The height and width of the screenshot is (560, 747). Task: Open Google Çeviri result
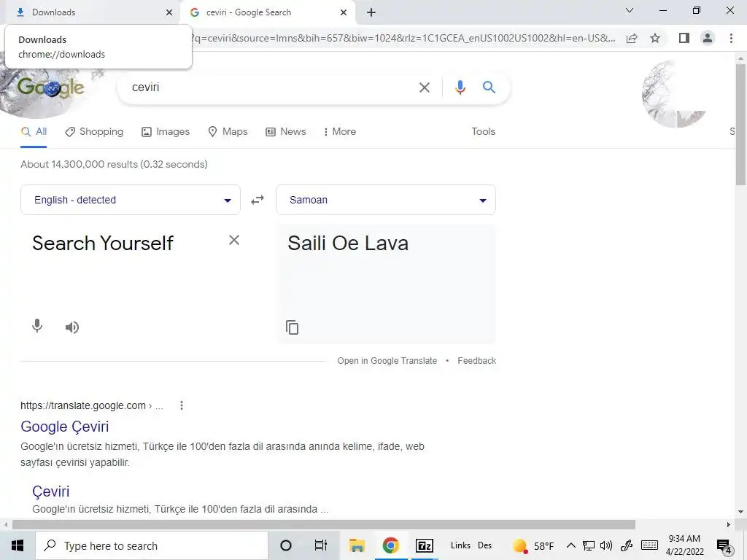pyautogui.click(x=65, y=427)
